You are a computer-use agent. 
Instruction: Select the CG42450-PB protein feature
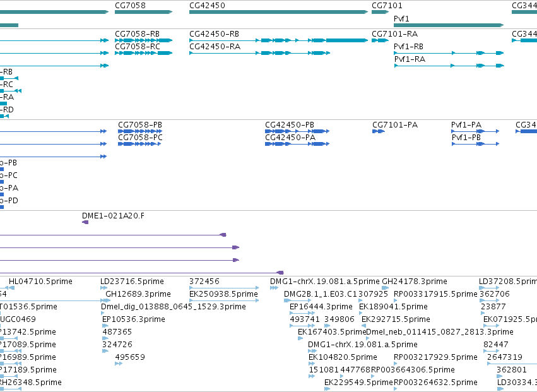coord(297,131)
